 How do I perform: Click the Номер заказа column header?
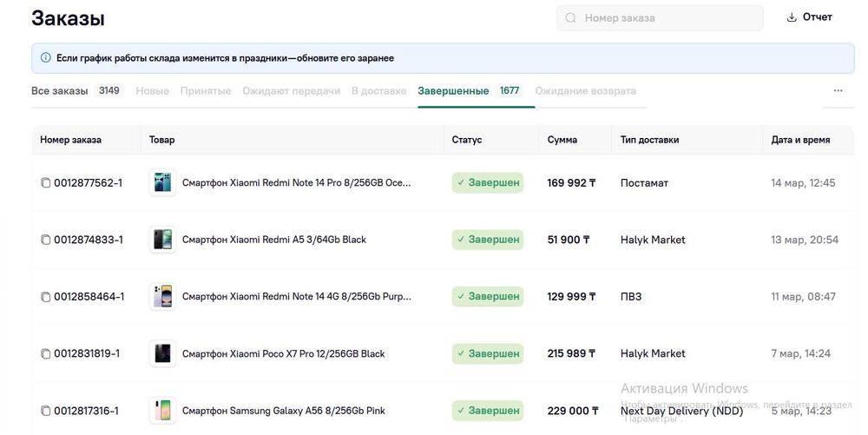coord(70,140)
